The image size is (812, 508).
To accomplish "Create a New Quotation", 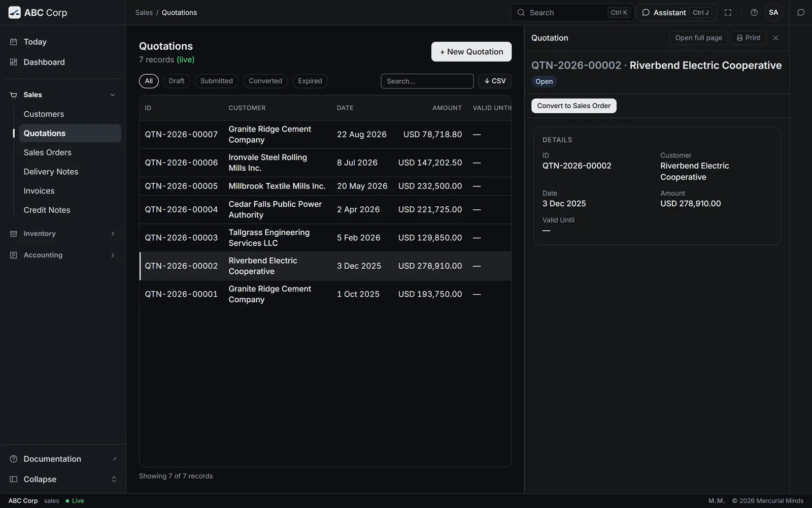I will pos(471,52).
